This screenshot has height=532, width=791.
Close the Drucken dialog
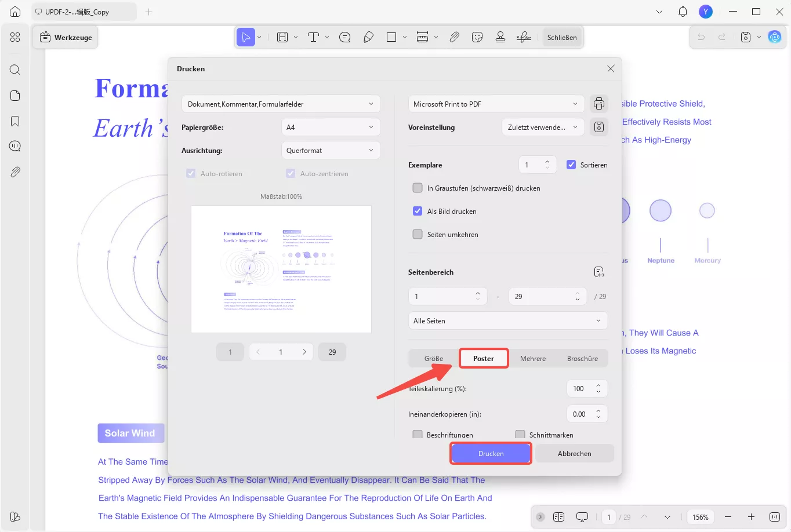pos(611,68)
